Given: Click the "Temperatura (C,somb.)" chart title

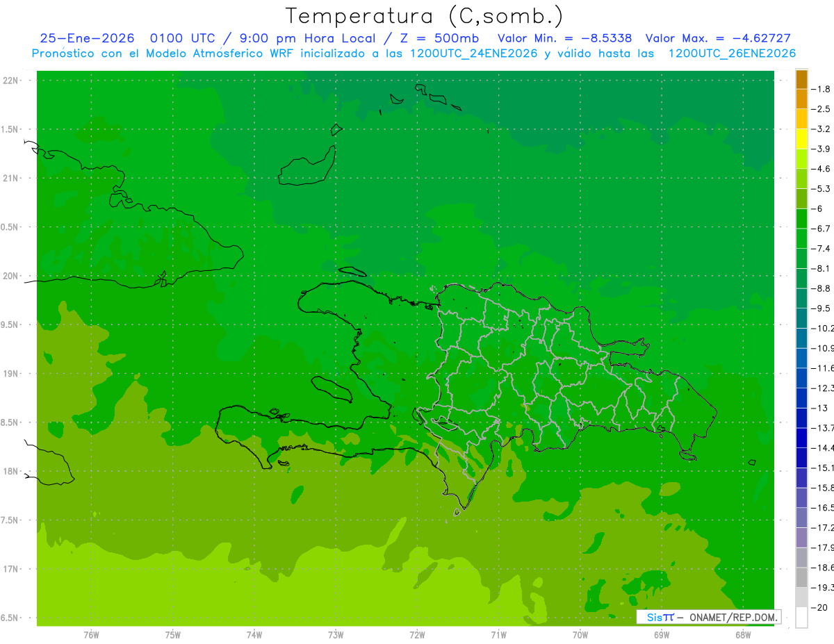Looking at the screenshot, I should (x=425, y=16).
